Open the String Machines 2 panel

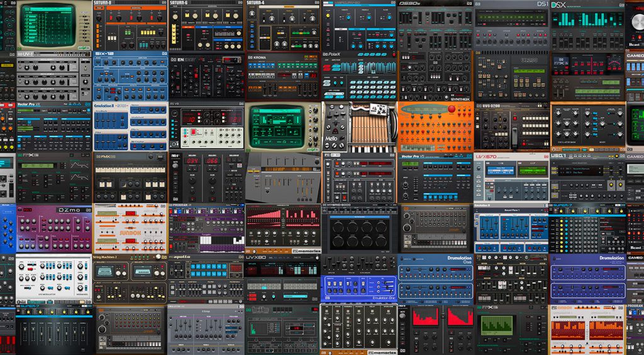(130, 280)
